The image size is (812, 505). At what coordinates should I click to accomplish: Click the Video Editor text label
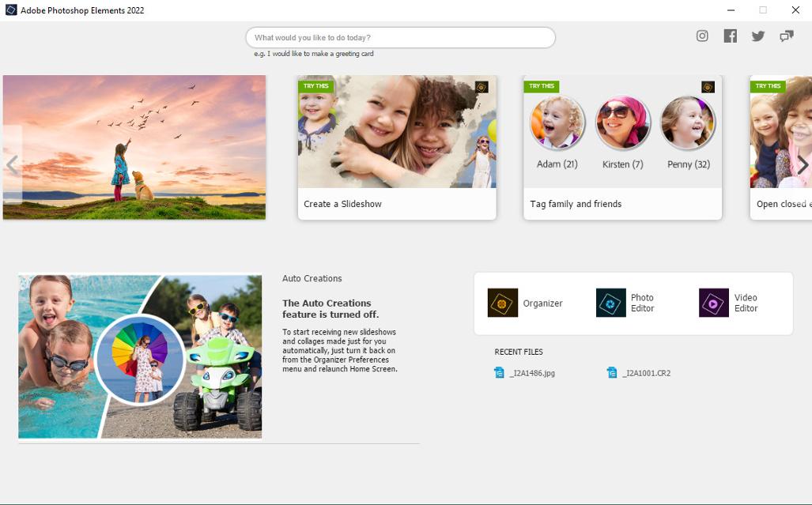tap(746, 303)
